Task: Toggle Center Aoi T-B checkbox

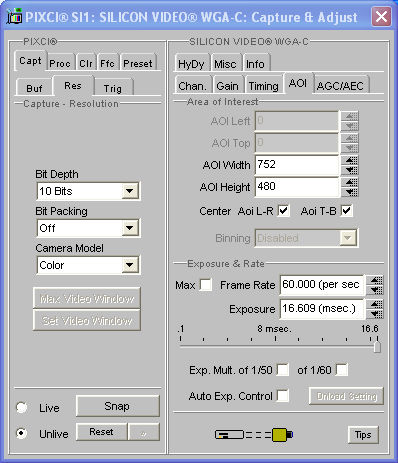Action: (x=347, y=211)
